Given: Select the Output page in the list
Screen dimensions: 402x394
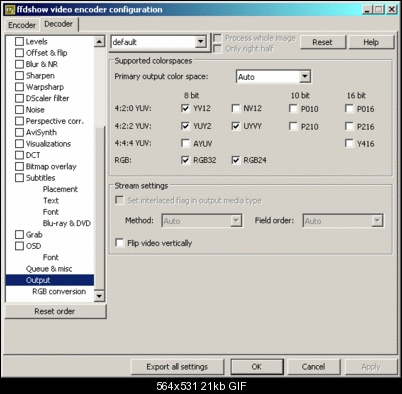Looking at the screenshot, I should click(x=50, y=280).
